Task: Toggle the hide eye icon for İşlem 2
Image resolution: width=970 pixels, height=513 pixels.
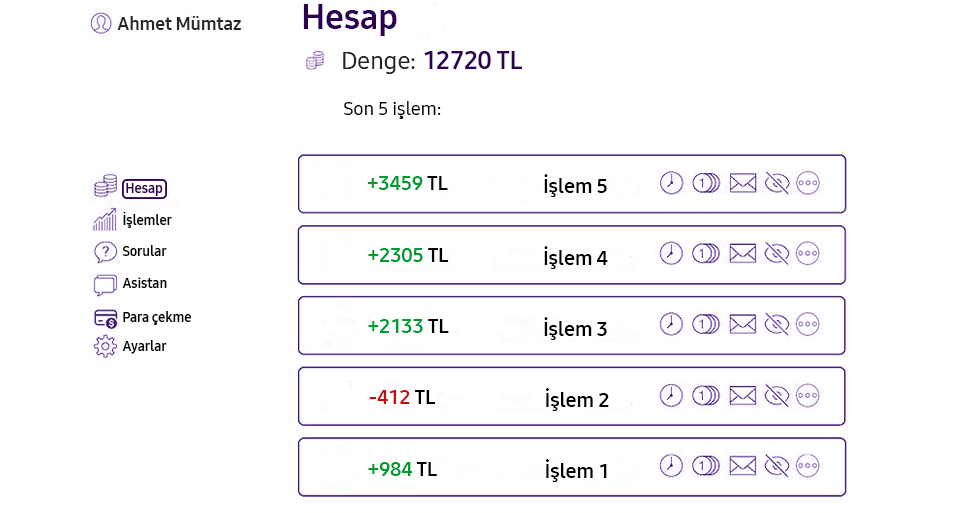Action: click(x=776, y=395)
